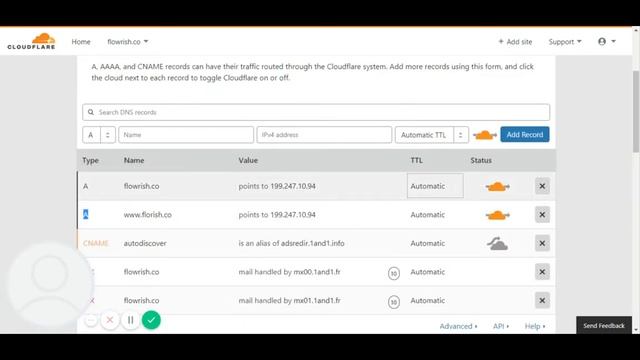Open the Help link

pyautogui.click(x=535, y=326)
